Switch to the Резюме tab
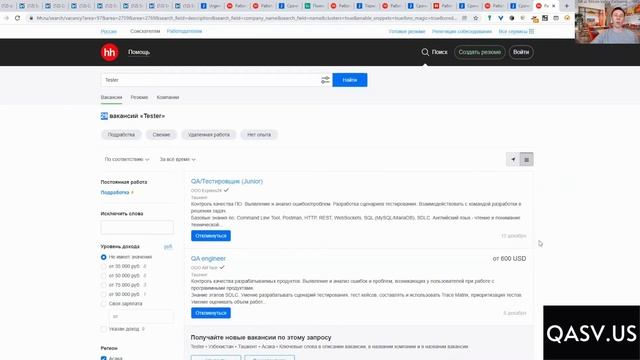Image resolution: width=640 pixels, height=360 pixels. (139, 97)
